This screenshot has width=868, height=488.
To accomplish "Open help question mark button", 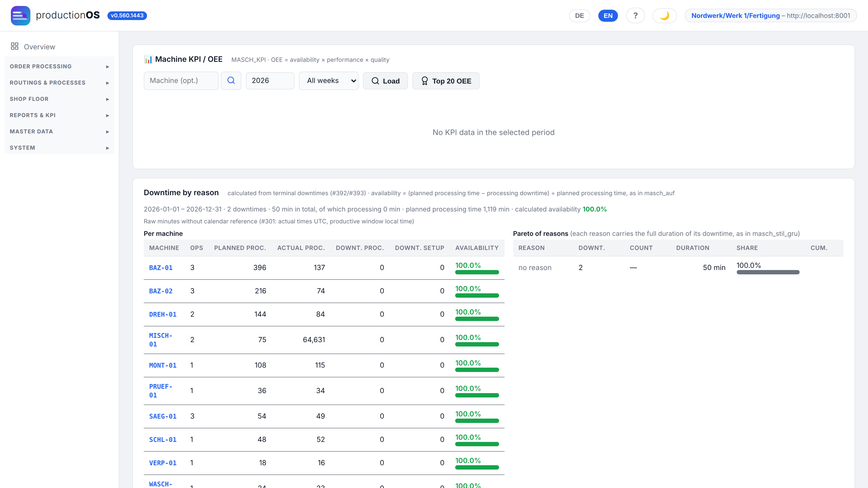I will coord(635,15).
